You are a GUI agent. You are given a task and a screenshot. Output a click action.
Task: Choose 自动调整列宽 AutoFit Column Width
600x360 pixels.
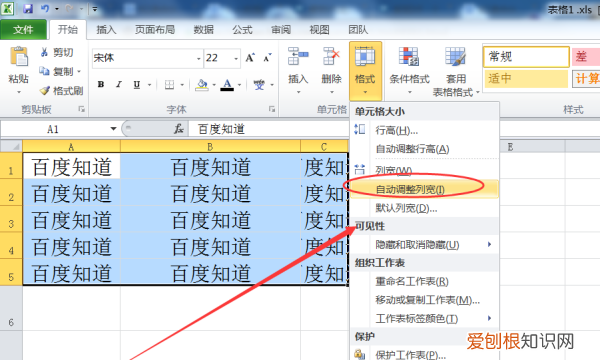coord(424,189)
